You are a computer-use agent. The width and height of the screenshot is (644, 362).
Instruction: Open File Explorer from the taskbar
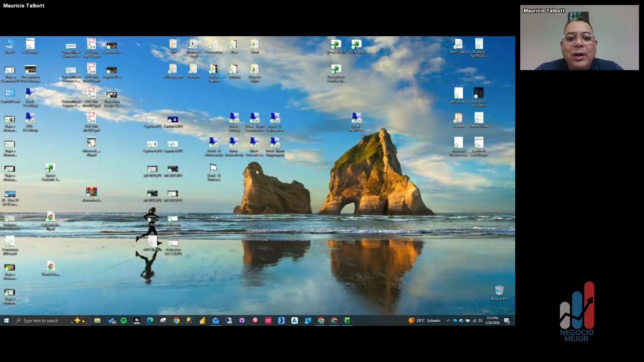click(97, 320)
